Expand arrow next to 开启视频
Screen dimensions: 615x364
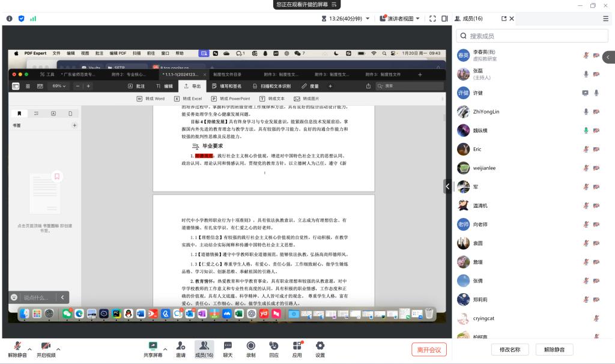click(x=58, y=348)
